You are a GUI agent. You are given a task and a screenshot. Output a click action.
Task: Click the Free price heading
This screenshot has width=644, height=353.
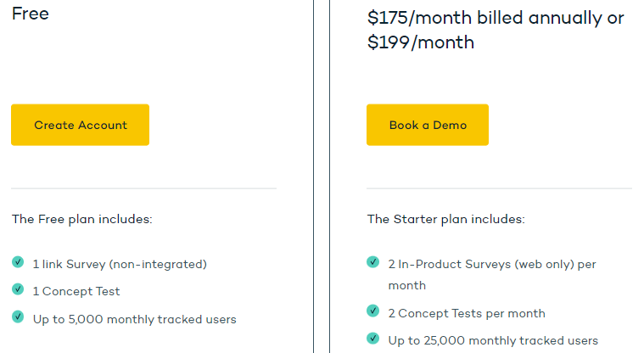pos(31,14)
